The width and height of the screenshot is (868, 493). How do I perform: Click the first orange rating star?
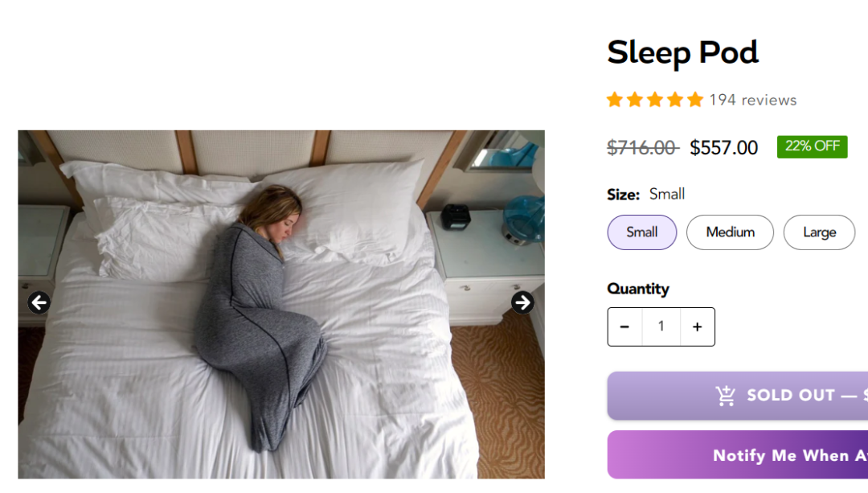(615, 100)
